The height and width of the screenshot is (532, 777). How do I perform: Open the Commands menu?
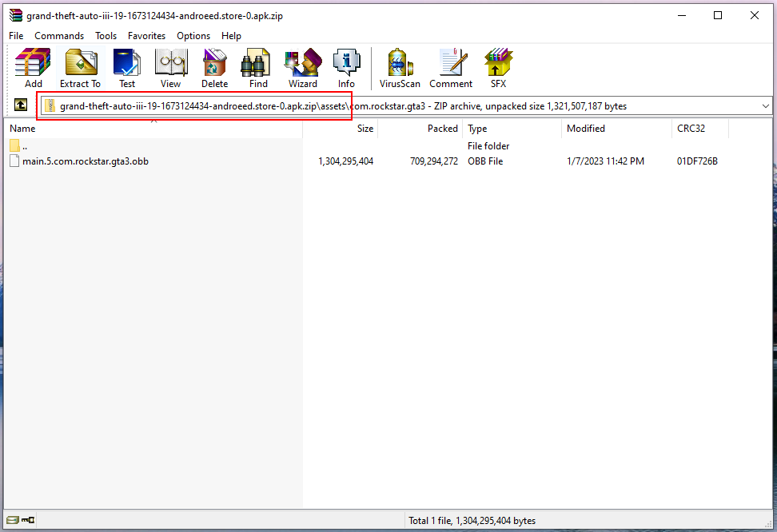pos(59,36)
